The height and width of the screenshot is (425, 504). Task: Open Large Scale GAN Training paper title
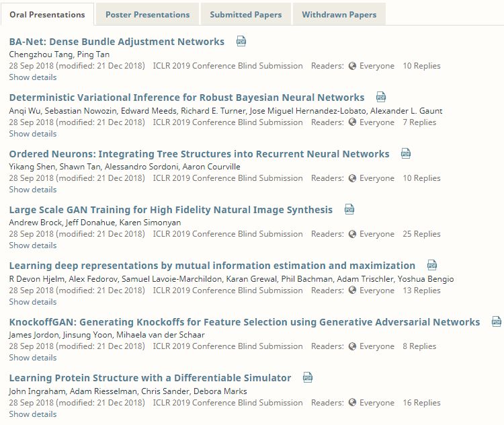171,210
